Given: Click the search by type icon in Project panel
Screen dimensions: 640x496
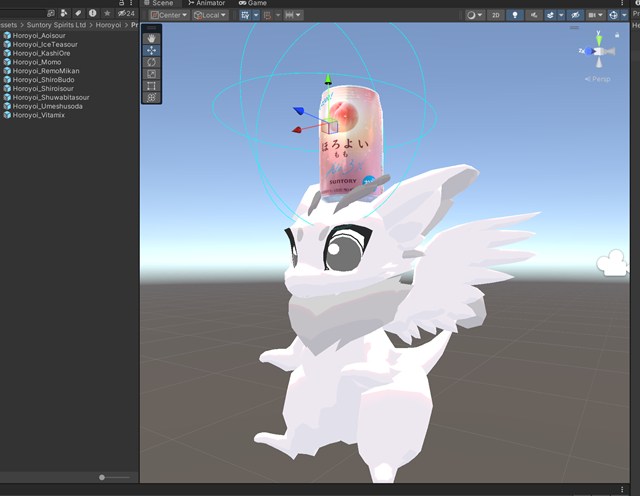Looking at the screenshot, I should 64,13.
